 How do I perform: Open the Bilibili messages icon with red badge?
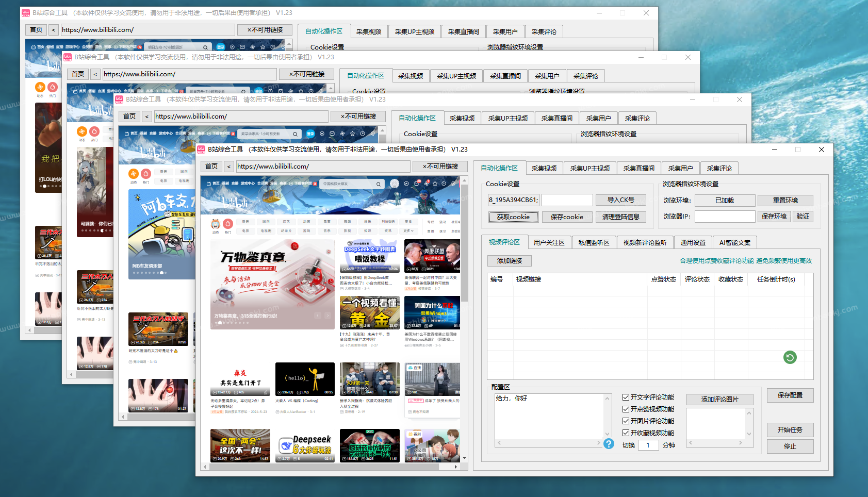click(417, 184)
